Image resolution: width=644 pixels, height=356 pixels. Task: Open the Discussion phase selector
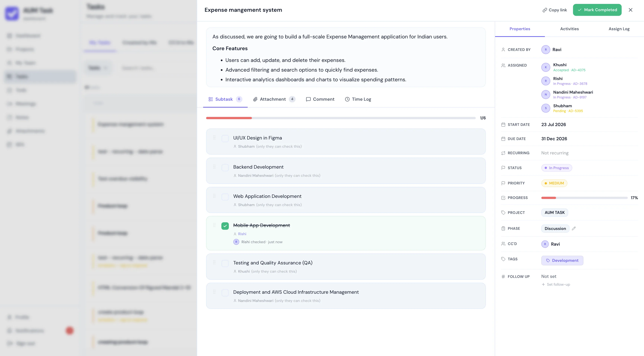click(555, 228)
